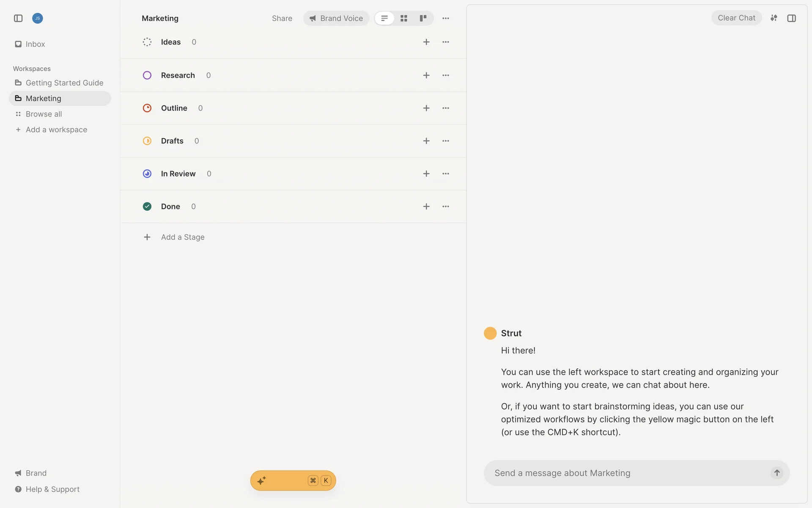Add item to Ideas stage
This screenshot has width=812, height=508.
tap(426, 42)
